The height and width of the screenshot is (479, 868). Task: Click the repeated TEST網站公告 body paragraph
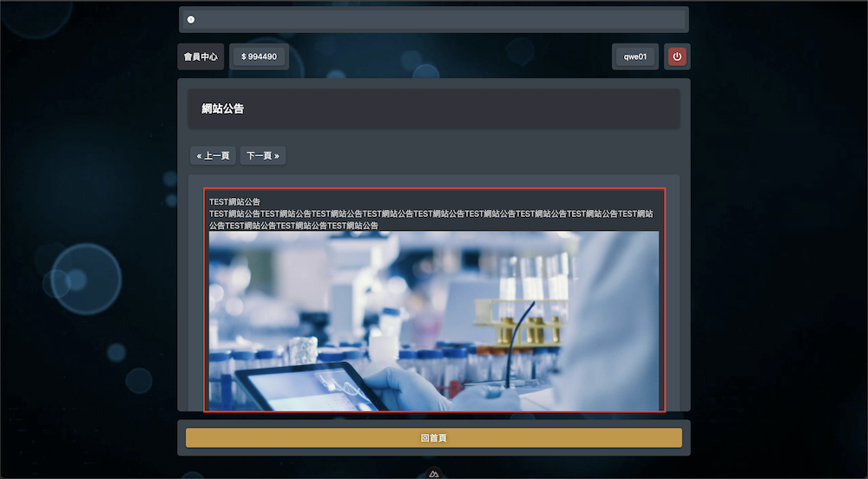coord(431,219)
